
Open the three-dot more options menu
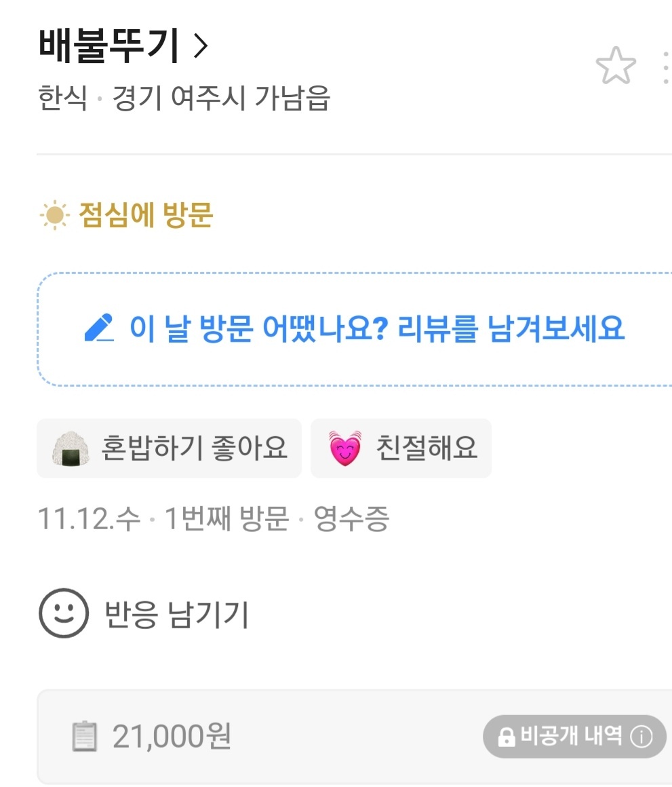(665, 67)
